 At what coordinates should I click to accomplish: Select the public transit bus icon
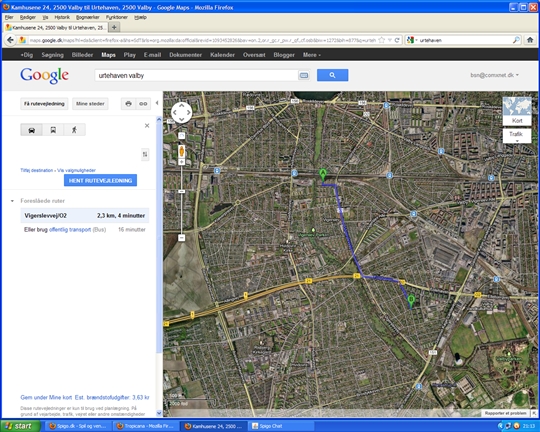53,130
